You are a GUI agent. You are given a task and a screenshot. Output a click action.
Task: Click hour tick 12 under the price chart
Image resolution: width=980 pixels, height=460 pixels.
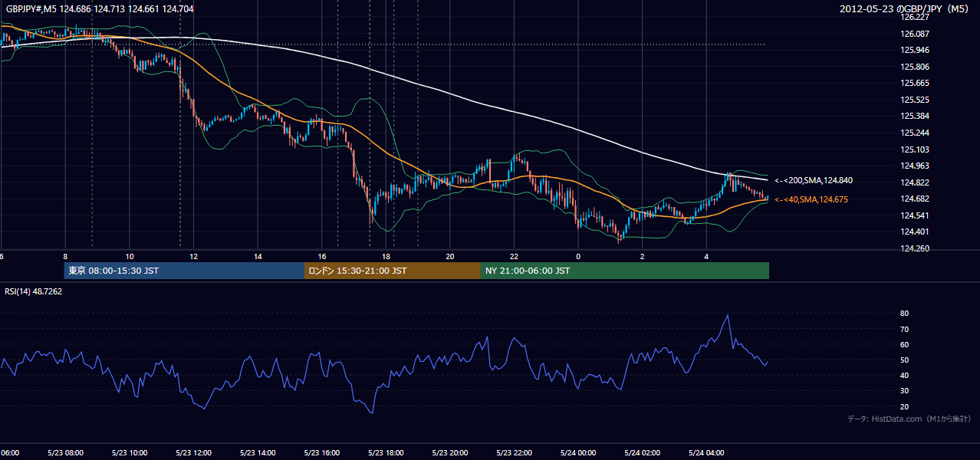pyautogui.click(x=194, y=256)
